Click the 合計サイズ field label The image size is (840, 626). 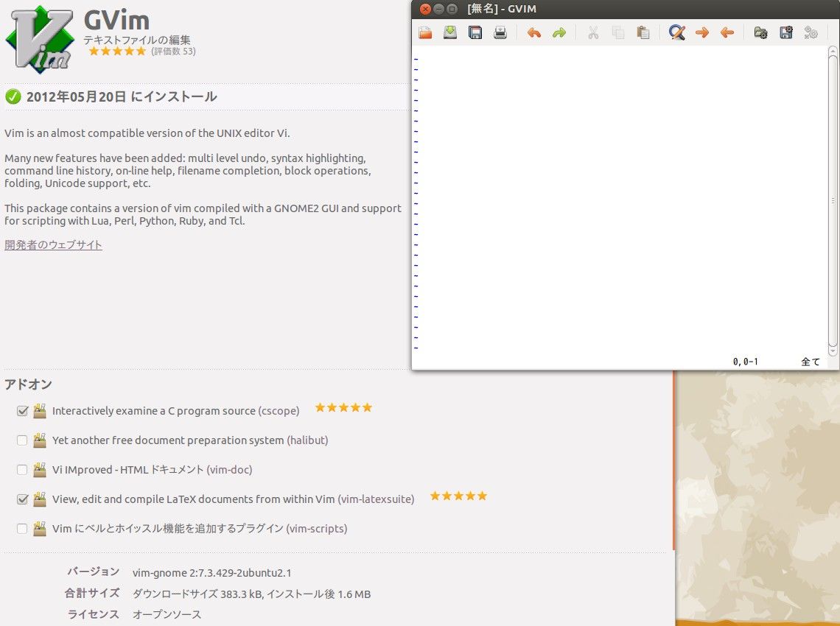(92, 593)
